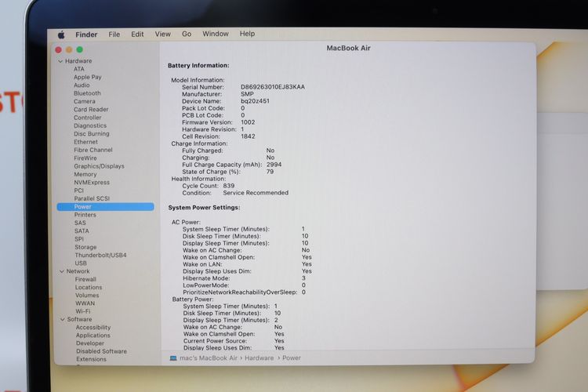Select Graphics/Displays in the sidebar
This screenshot has height=392, width=588.
point(99,166)
